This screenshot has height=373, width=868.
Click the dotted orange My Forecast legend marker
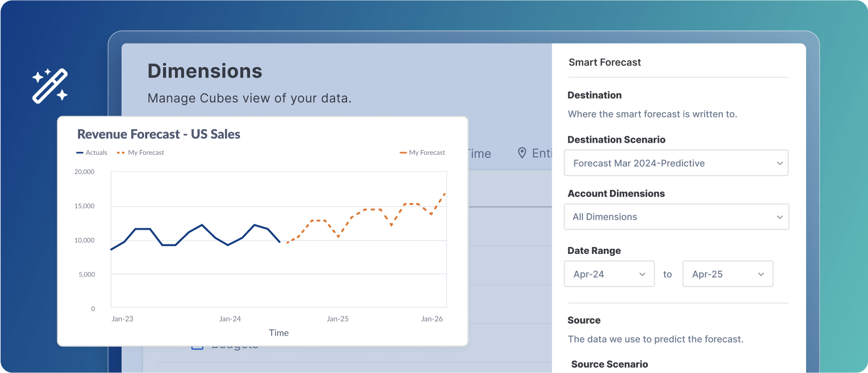[x=121, y=153]
